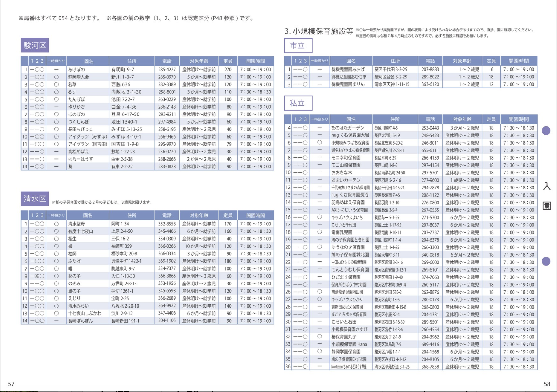Image resolution: width=557 pixels, height=392 pixels.
Task: Click the 入 character on right margin
Action: 547,187
